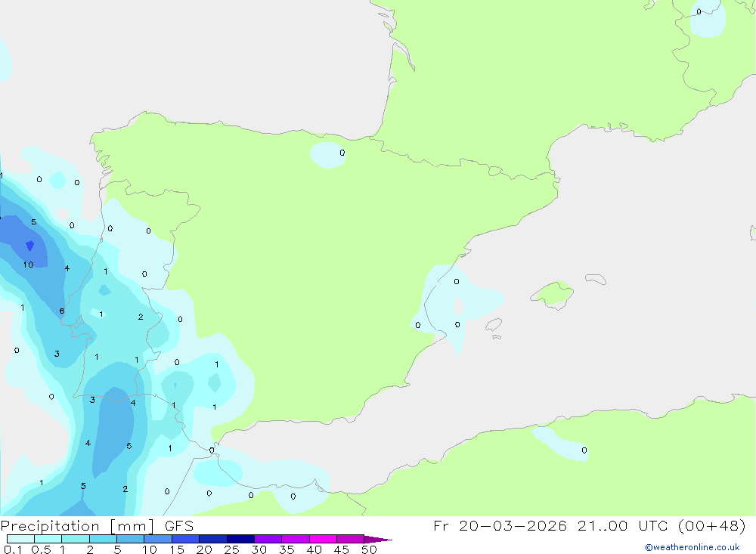Select the 1–2 mm legend color swatch
The width and height of the screenshot is (756, 554).
[76, 539]
